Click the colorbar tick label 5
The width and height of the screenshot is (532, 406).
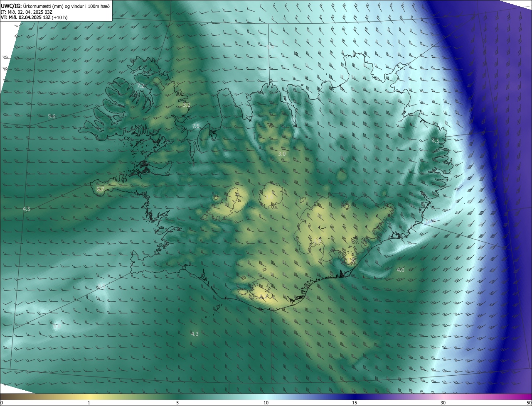click(x=177, y=403)
